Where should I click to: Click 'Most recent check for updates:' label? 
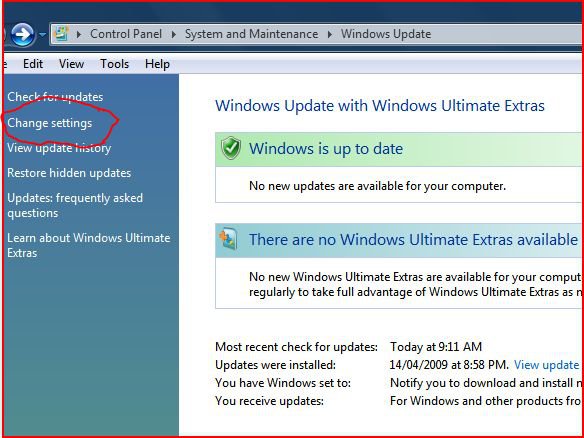pos(296,347)
